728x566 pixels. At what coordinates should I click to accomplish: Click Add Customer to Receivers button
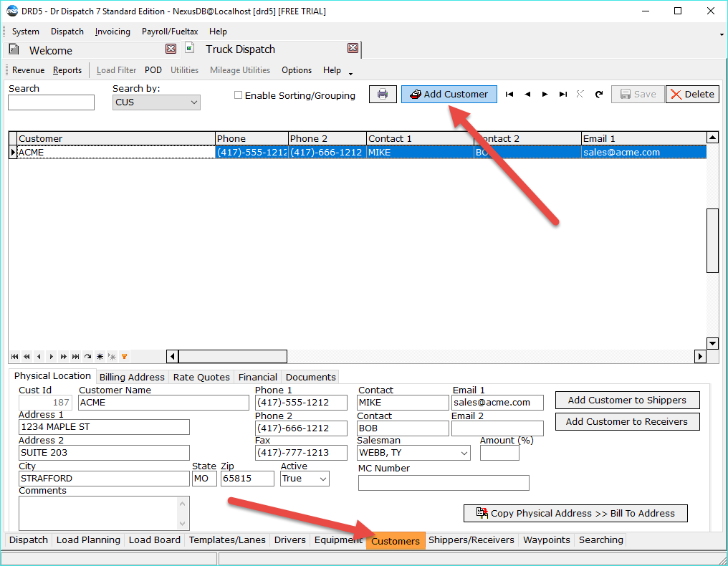pyautogui.click(x=627, y=421)
